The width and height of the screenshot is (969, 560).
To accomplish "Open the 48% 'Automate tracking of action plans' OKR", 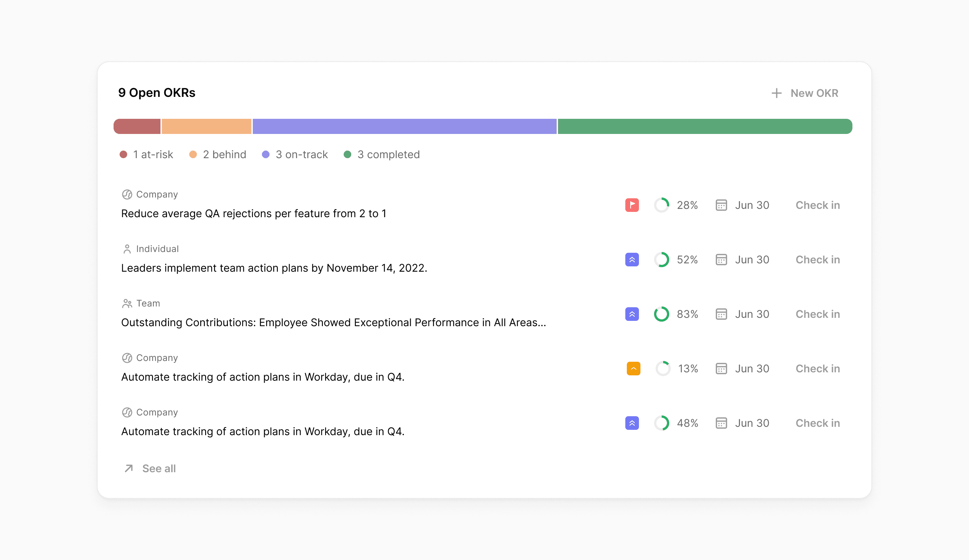I will [x=263, y=432].
